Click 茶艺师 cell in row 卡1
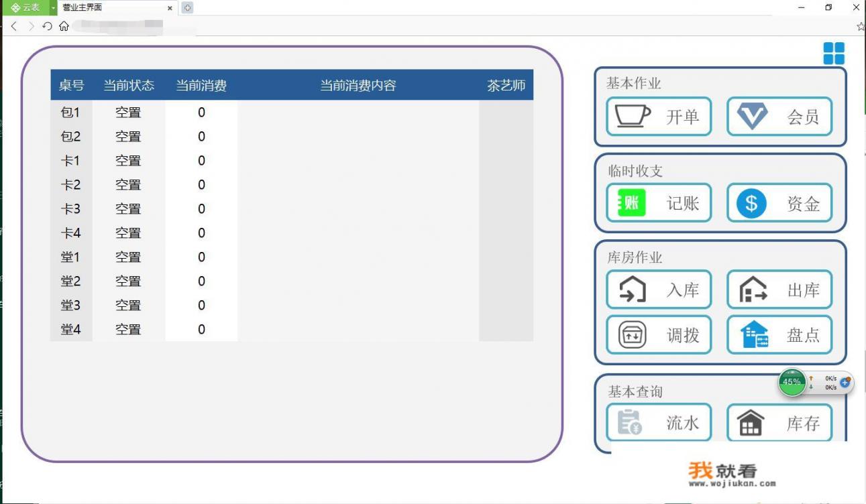 506,161
